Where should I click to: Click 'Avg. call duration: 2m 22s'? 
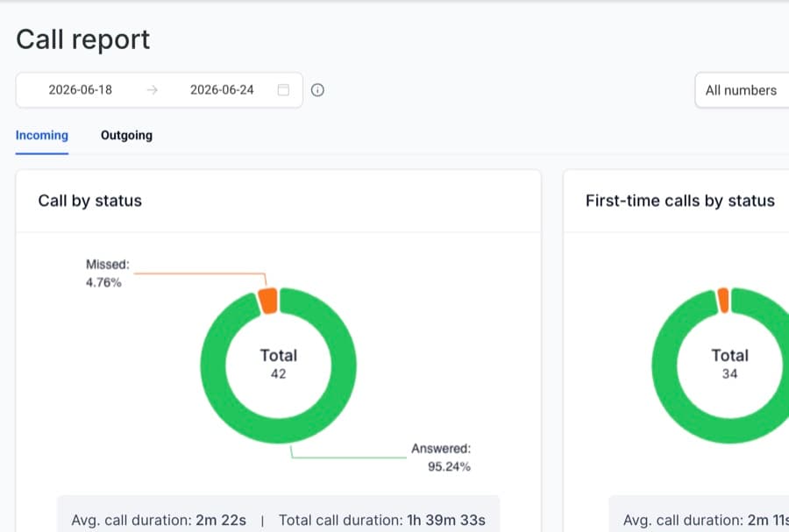pos(159,520)
